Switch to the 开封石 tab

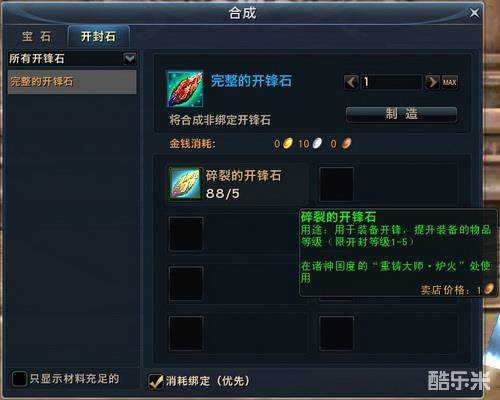(98, 37)
